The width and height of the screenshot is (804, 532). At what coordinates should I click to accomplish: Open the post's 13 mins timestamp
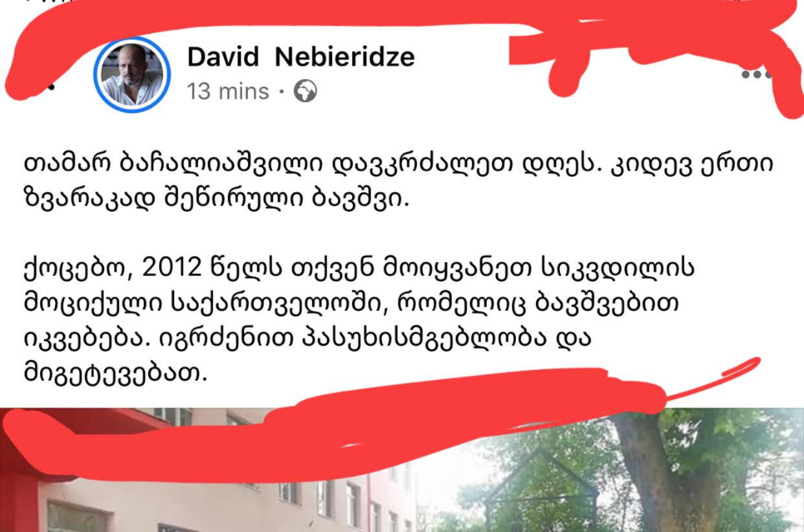228,91
